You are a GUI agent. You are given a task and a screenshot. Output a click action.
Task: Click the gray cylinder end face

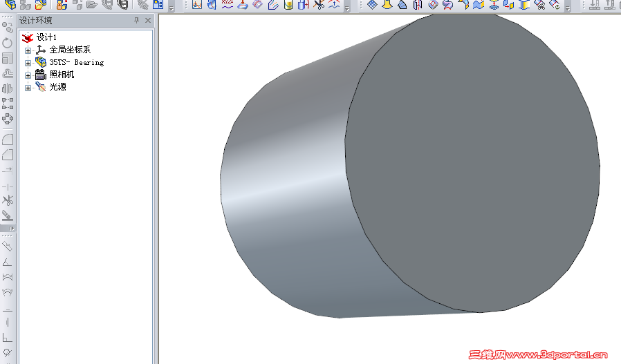pyautogui.click(x=472, y=162)
